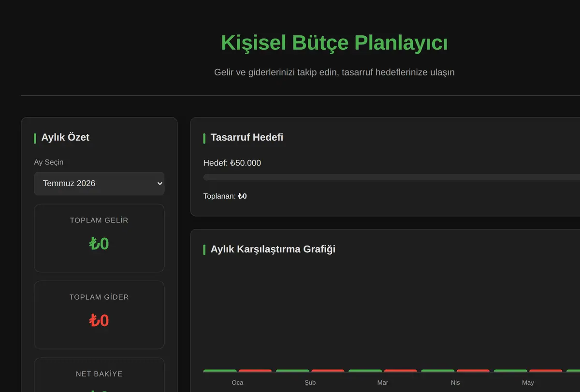The image size is (580, 392).
Task: Click the red expense bar above Şub
Action: coord(328,371)
